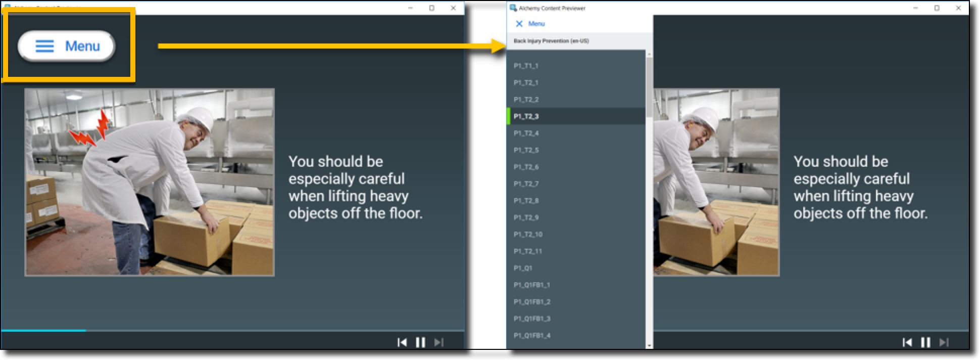Go to previous slide in right window
Image resolution: width=980 pixels, height=360 pixels.
pyautogui.click(x=907, y=342)
